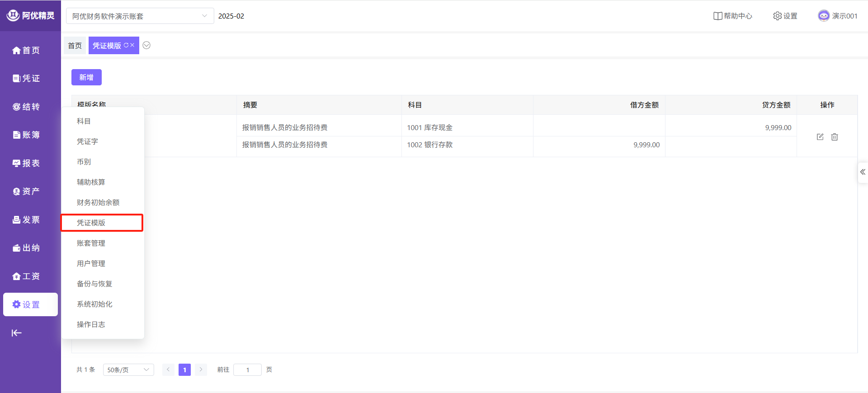Click the 新增 button

click(x=86, y=77)
